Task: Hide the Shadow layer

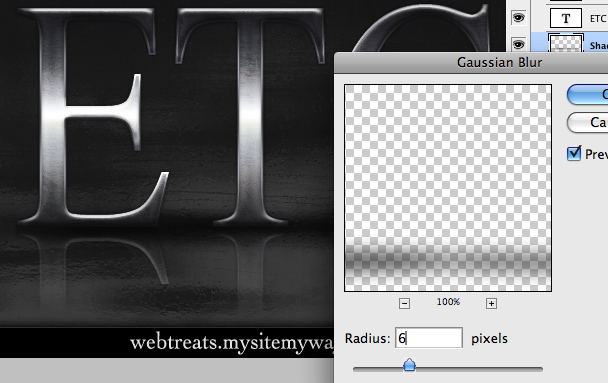Action: (x=518, y=44)
